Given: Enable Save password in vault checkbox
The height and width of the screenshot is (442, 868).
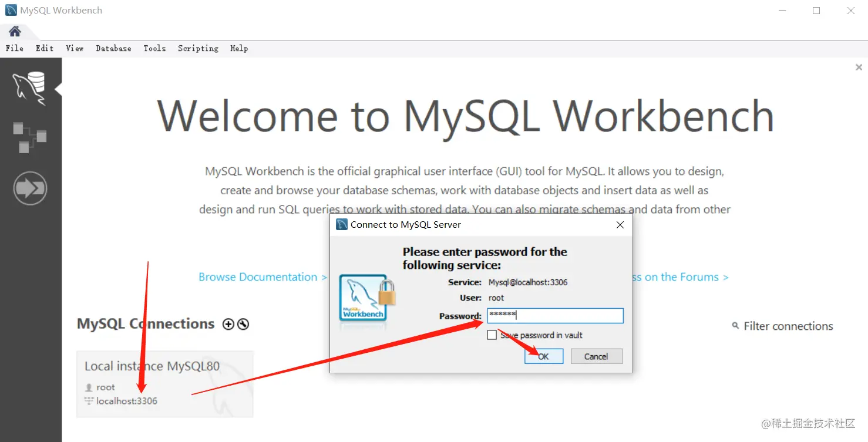Looking at the screenshot, I should [x=492, y=335].
